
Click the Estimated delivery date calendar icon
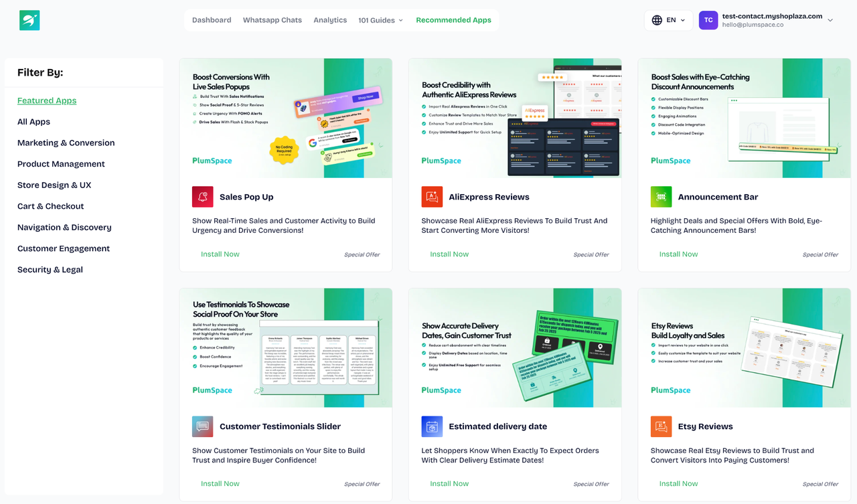(432, 426)
